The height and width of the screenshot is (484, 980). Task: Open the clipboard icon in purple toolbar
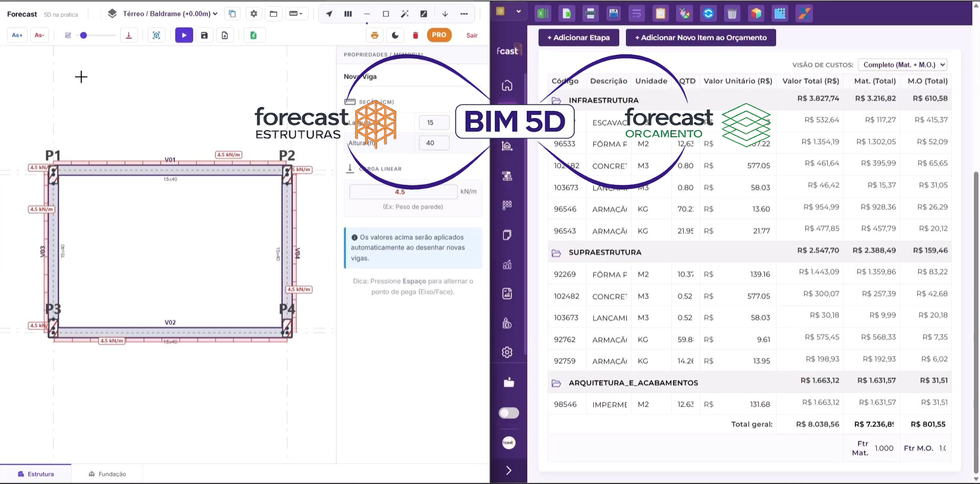(x=661, y=14)
